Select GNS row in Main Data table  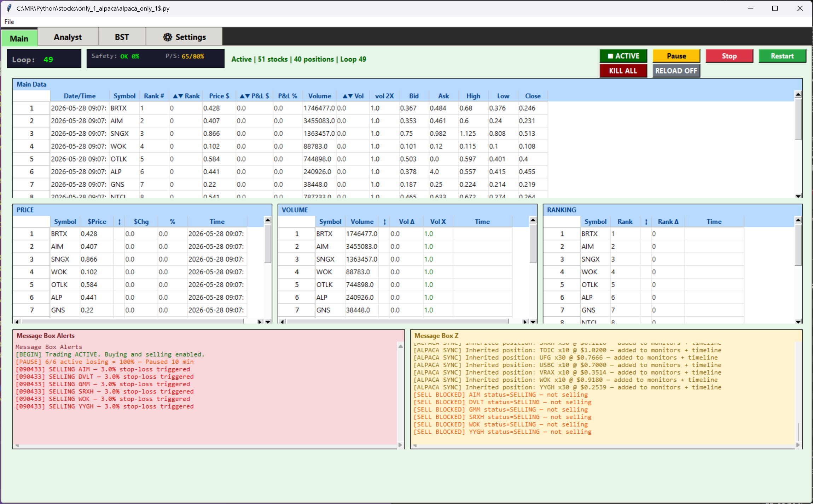pos(280,184)
